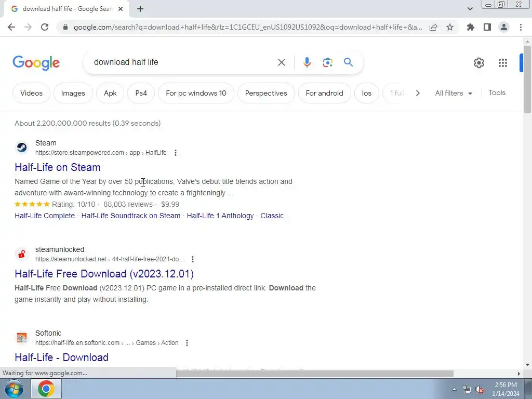Click the muted volume tray icon
The height and width of the screenshot is (399, 532).
(x=480, y=390)
